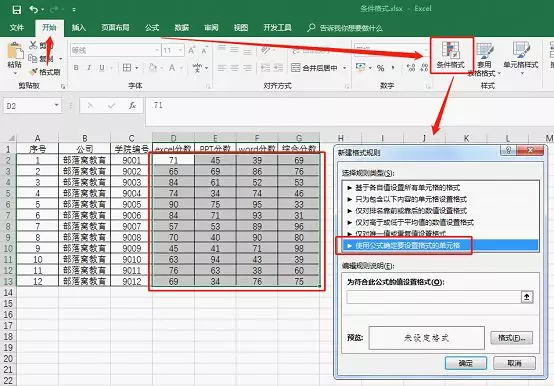Click the Undo arrow icon
Image resolution: width=554 pixels, height=386 pixels.
34,10
